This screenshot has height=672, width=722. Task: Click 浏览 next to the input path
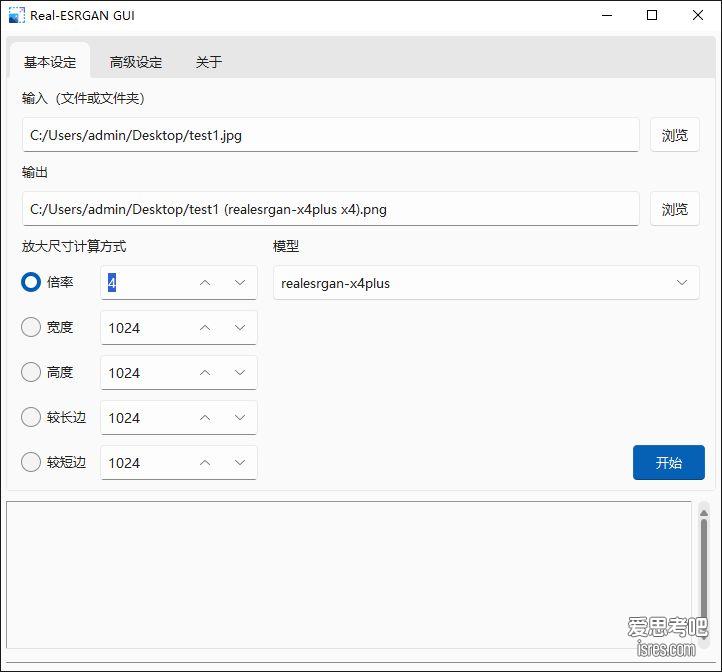(675, 135)
